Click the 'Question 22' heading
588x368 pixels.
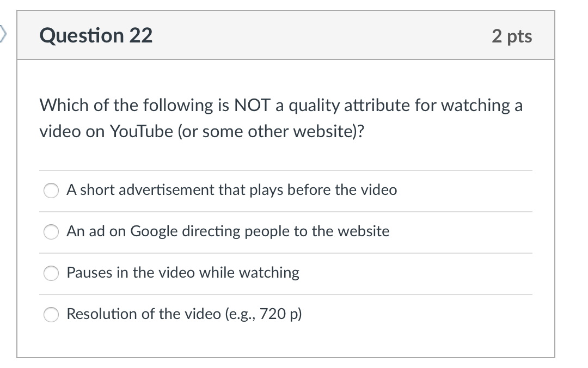pyautogui.click(x=96, y=35)
